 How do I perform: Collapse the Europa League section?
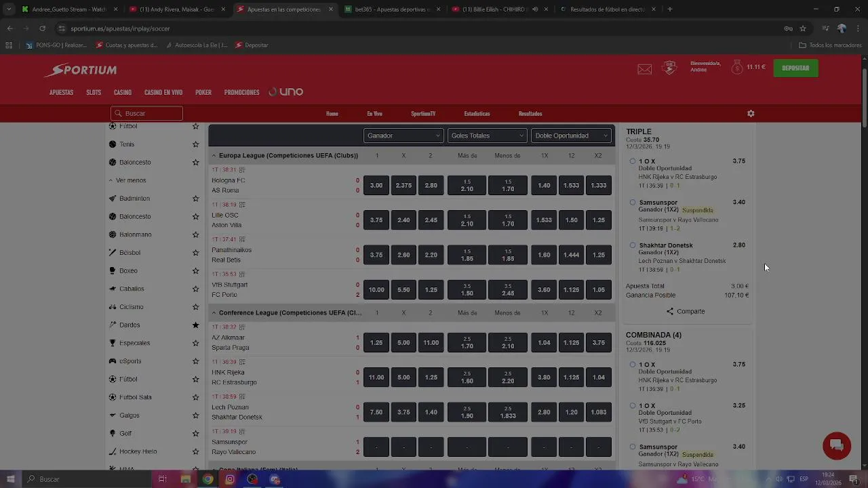pos(214,156)
